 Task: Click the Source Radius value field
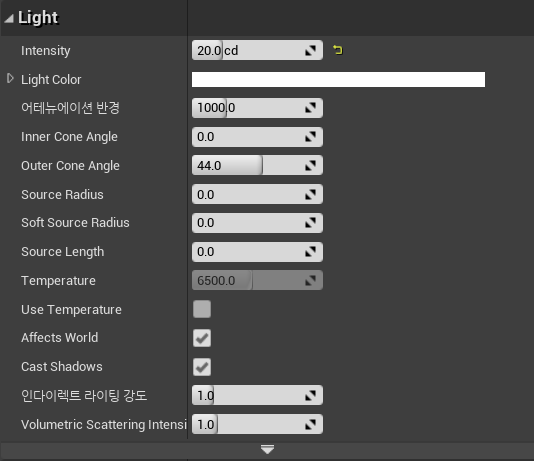tap(257, 194)
